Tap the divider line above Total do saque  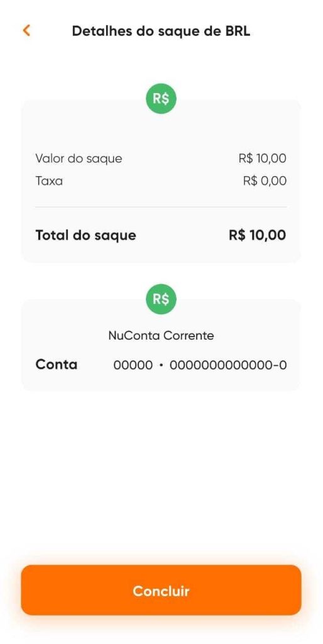(x=161, y=207)
